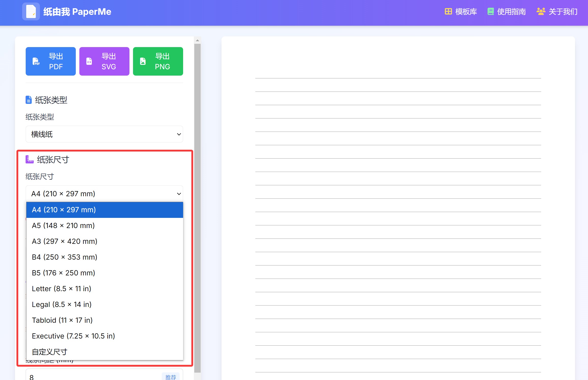This screenshot has width=588, height=380.
Task: Open the 使用指南 usage guide link
Action: [511, 11]
